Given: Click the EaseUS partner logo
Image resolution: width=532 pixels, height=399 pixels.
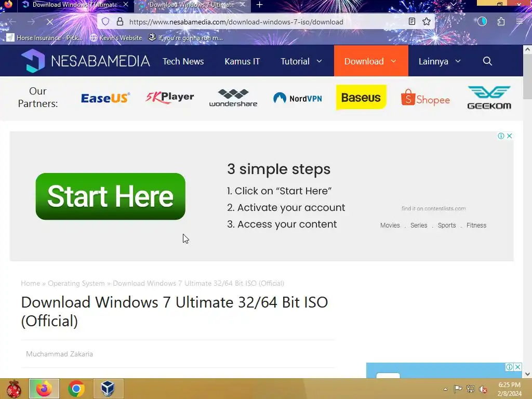Looking at the screenshot, I should (105, 98).
